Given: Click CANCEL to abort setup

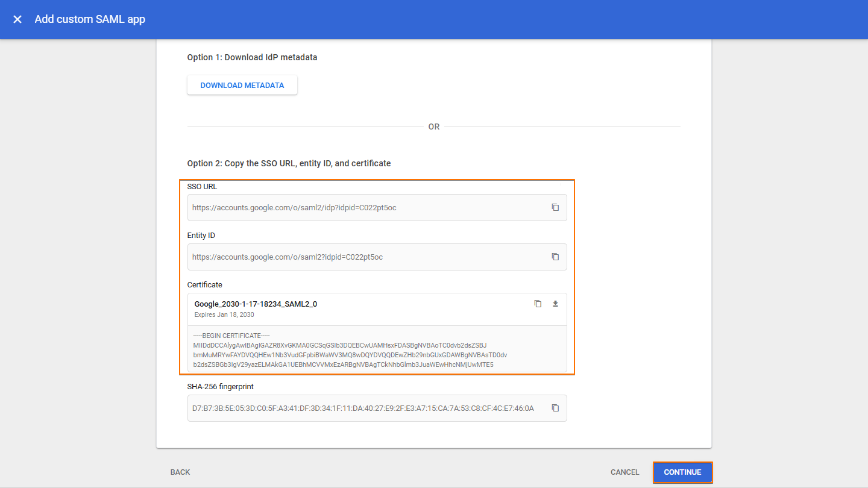Looking at the screenshot, I should [624, 472].
